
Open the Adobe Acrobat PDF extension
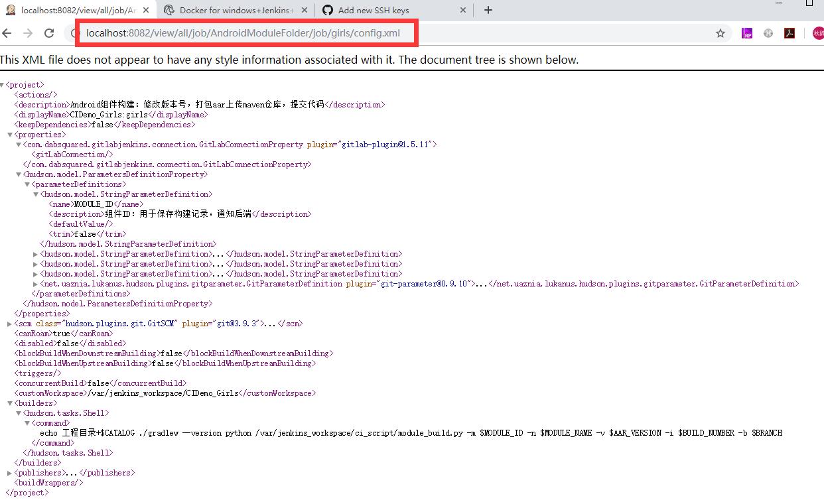click(x=790, y=33)
